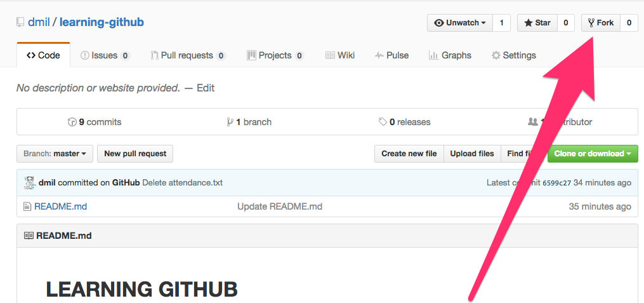View the 1 branch list

coord(249,122)
